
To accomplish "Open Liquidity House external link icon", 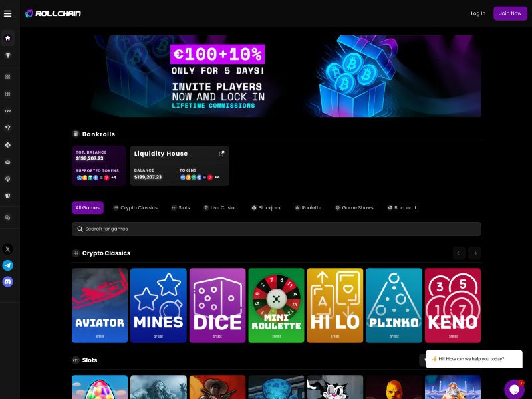I will (221, 154).
